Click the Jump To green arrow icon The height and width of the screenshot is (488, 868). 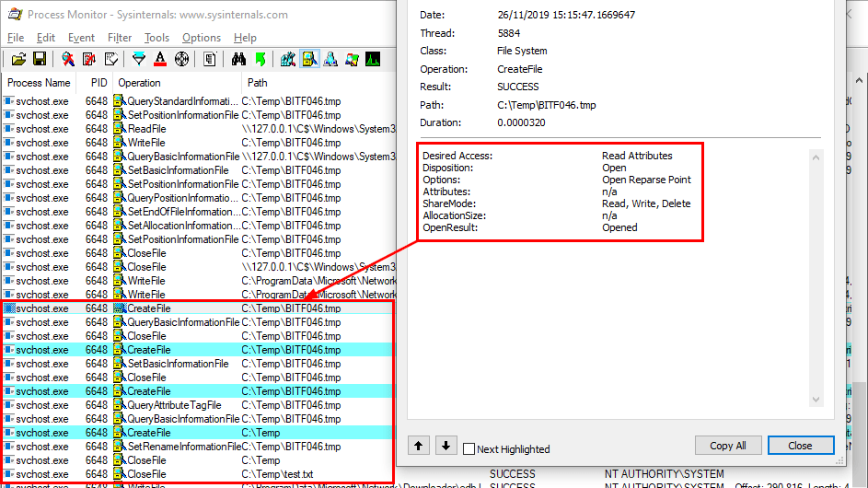click(x=260, y=59)
